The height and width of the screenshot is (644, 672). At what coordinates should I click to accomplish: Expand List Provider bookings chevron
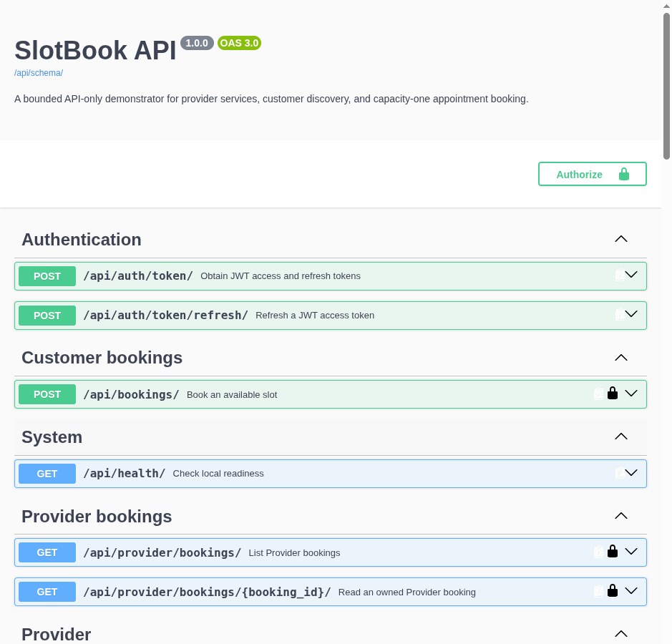click(x=631, y=551)
